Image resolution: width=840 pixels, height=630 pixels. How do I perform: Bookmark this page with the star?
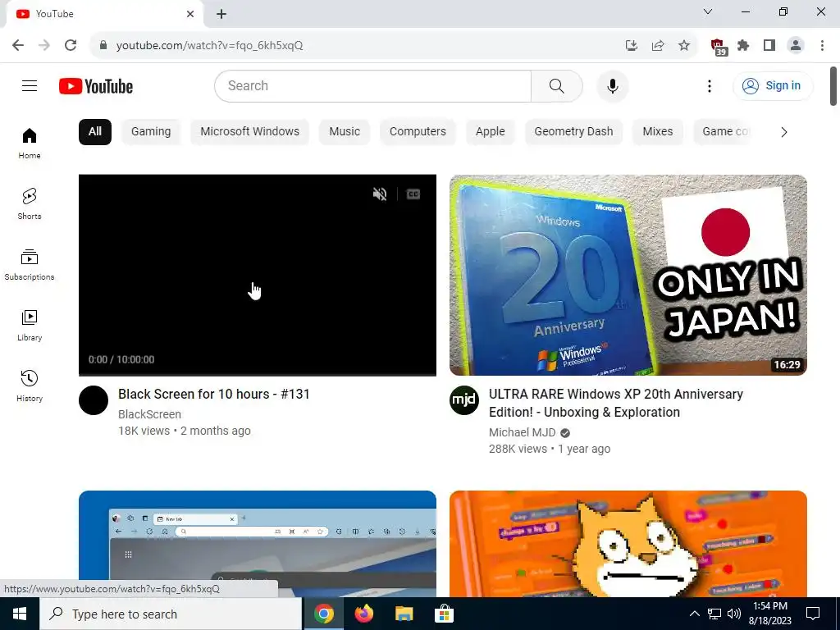pyautogui.click(x=684, y=46)
